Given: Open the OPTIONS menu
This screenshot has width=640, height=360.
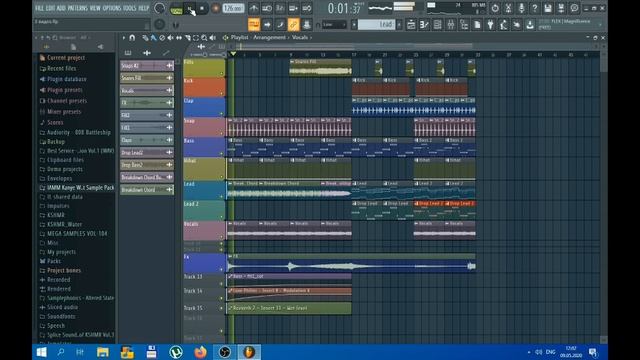Looking at the screenshot, I should tap(112, 8).
